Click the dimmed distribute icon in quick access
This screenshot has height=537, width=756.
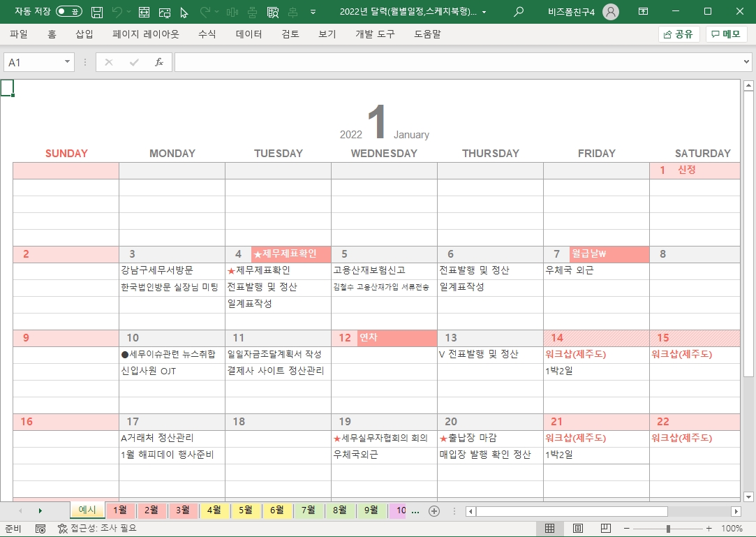pos(292,12)
